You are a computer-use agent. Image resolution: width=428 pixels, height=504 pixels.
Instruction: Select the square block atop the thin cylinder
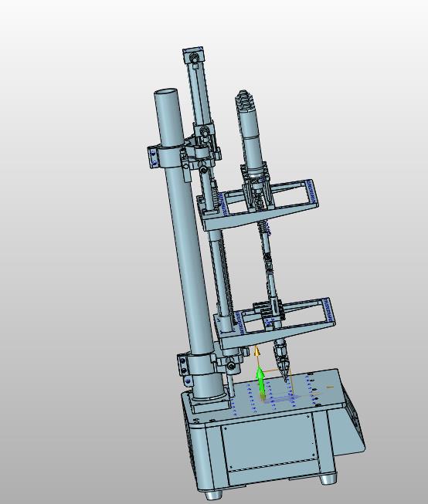click(x=194, y=56)
